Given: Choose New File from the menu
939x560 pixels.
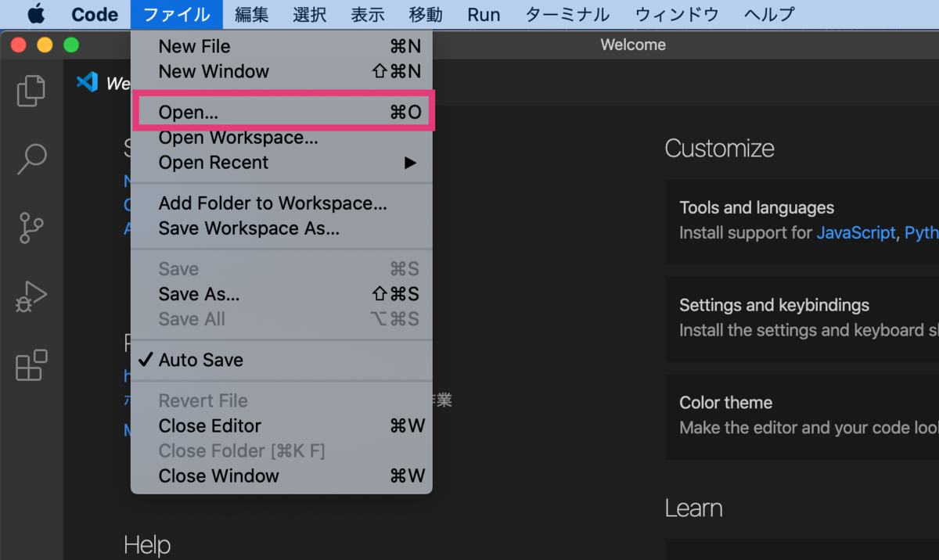Looking at the screenshot, I should click(282, 46).
